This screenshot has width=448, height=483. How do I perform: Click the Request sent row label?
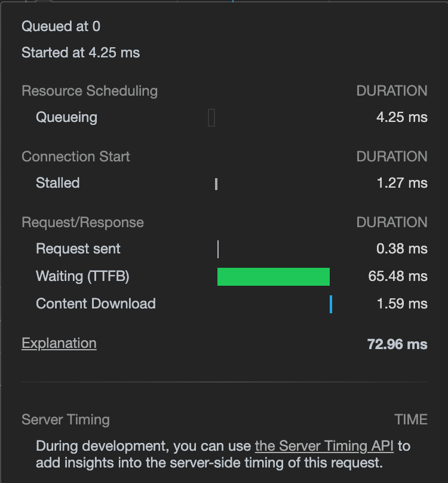point(78,249)
